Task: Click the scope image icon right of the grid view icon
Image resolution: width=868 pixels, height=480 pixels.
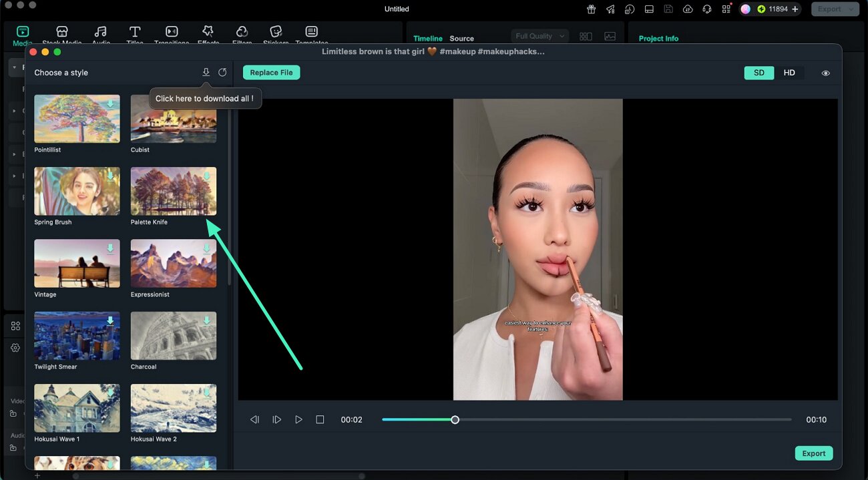Action: 610,37
